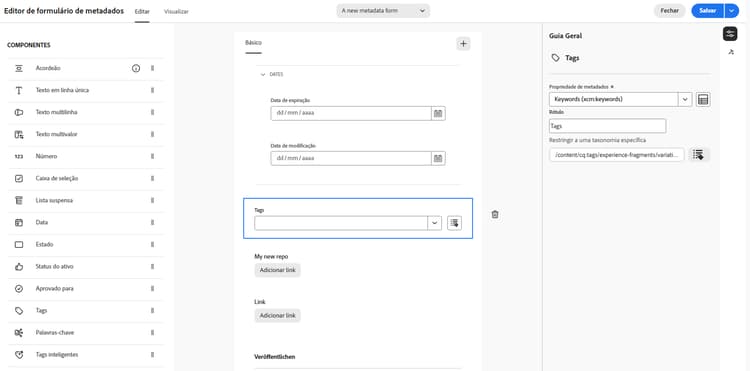
Task: Select the Texto multivalor component icon
Action: pos(19,134)
